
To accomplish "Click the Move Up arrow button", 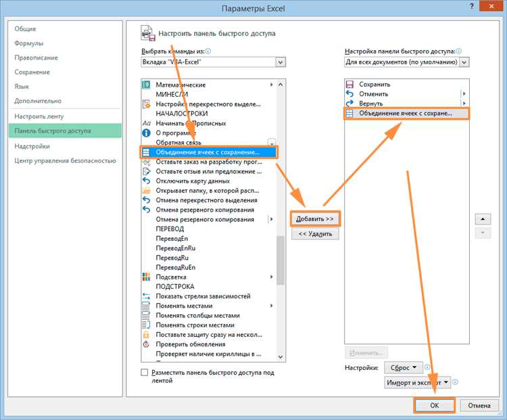I will 483,219.
